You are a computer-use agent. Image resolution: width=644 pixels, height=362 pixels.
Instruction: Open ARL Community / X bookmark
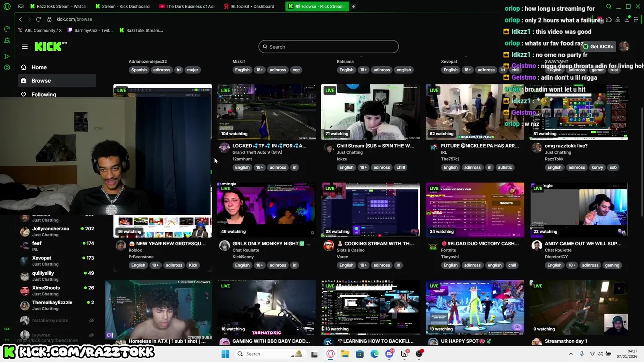tap(40, 30)
